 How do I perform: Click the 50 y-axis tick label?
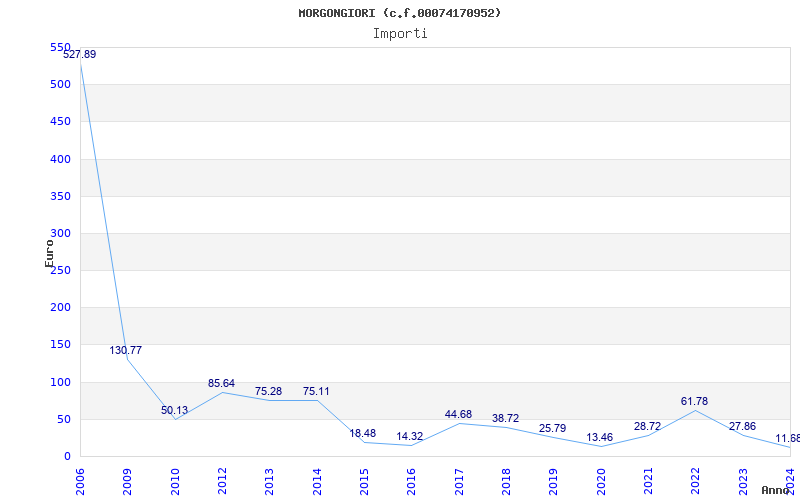coord(63,419)
